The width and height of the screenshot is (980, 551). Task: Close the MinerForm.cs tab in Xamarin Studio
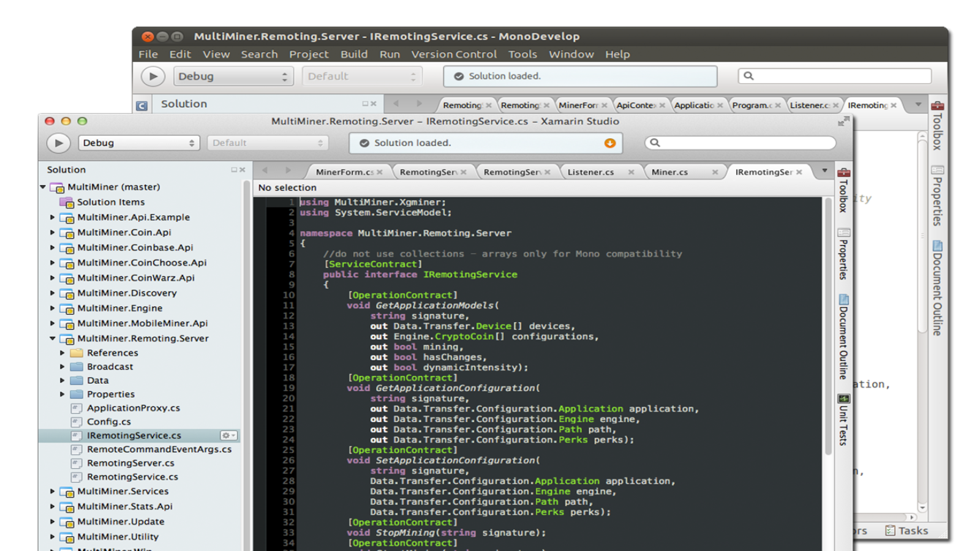(380, 172)
